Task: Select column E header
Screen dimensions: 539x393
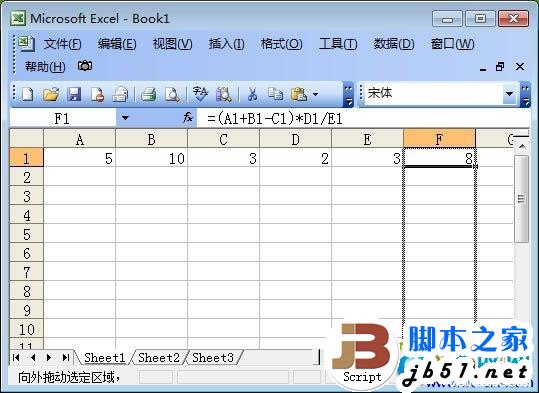Action: pyautogui.click(x=367, y=139)
